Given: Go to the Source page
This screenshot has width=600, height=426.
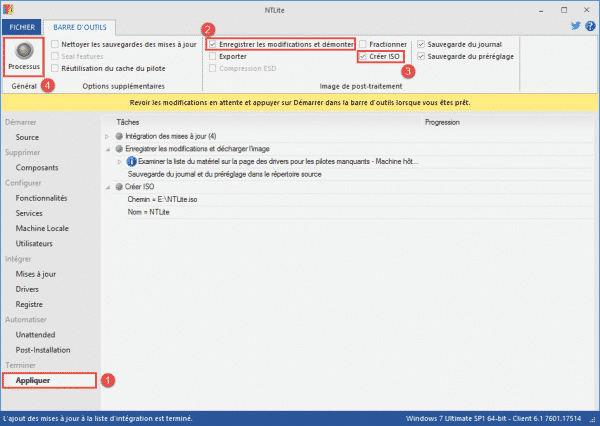Looking at the screenshot, I should 27,137.
